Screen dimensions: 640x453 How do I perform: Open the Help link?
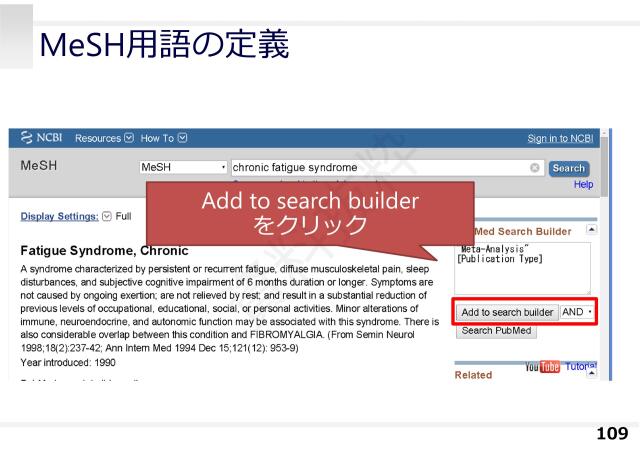583,185
